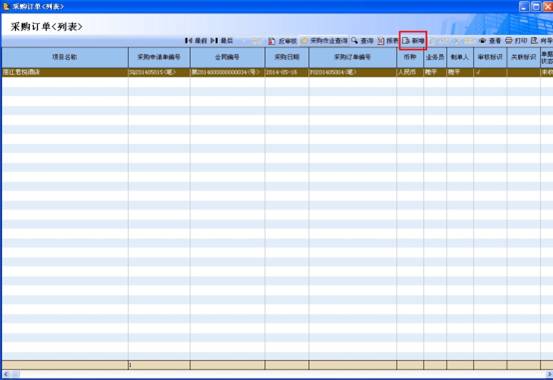Click the 查询 search magnifier button

[362, 41]
